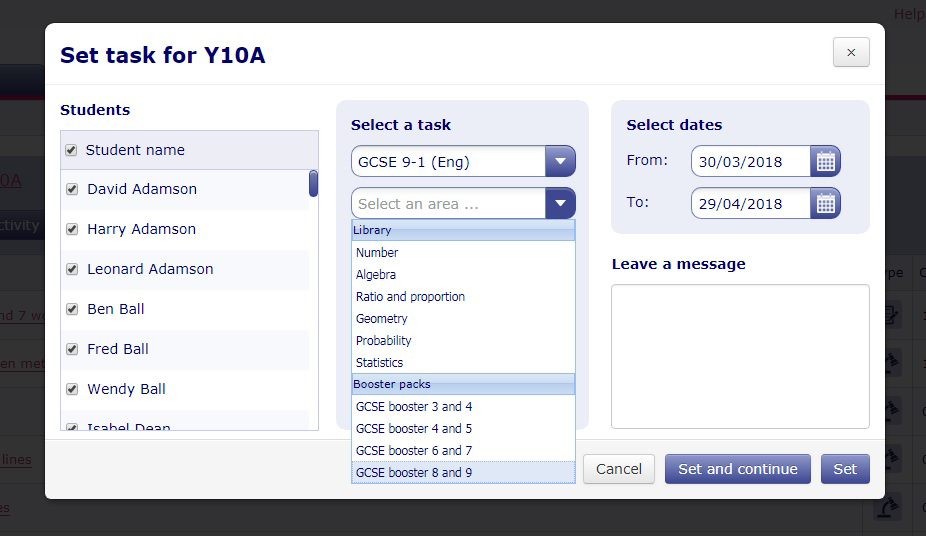Click the Cancel button

(618, 469)
